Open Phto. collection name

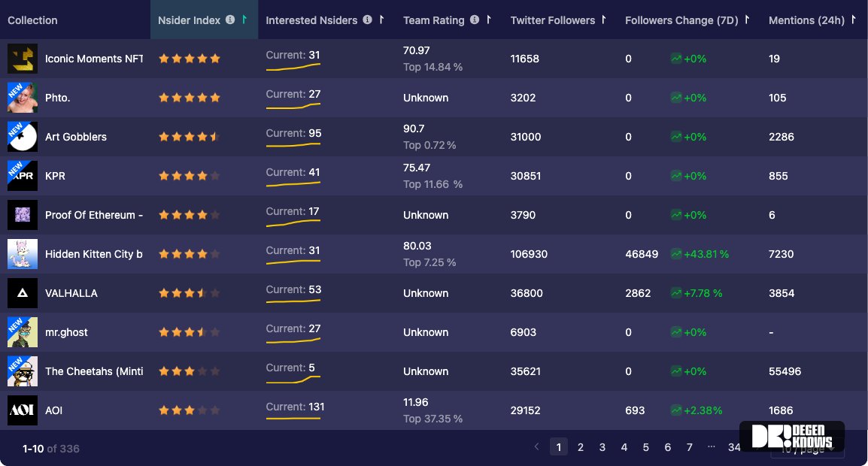click(x=58, y=98)
